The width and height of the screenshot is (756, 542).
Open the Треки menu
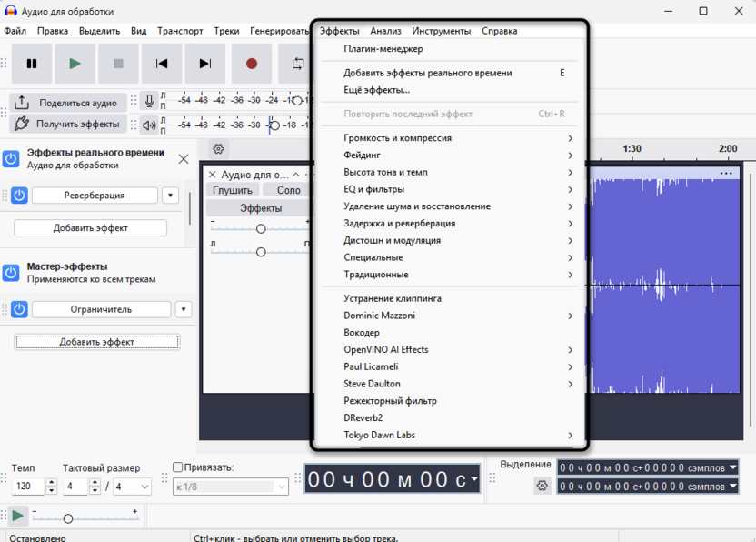click(226, 31)
